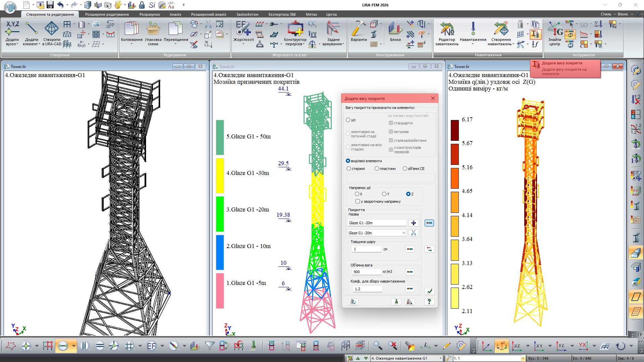Enable the reverse direction checkbox

pyautogui.click(x=358, y=201)
